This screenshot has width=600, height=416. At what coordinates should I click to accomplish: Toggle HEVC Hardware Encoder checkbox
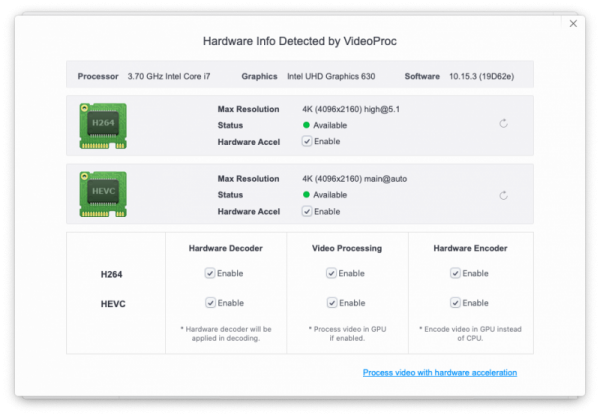(455, 303)
